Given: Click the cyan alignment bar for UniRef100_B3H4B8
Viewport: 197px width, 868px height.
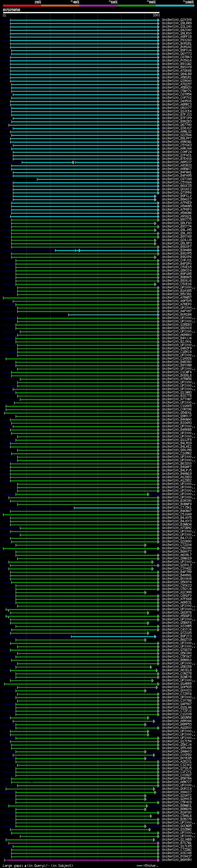Looking at the screenshot, I should [x=107, y=250].
